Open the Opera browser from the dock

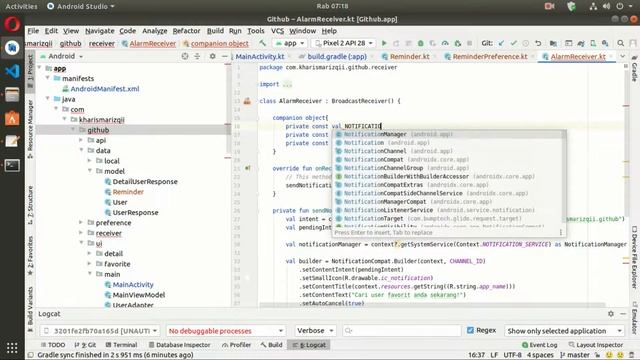(12, 24)
